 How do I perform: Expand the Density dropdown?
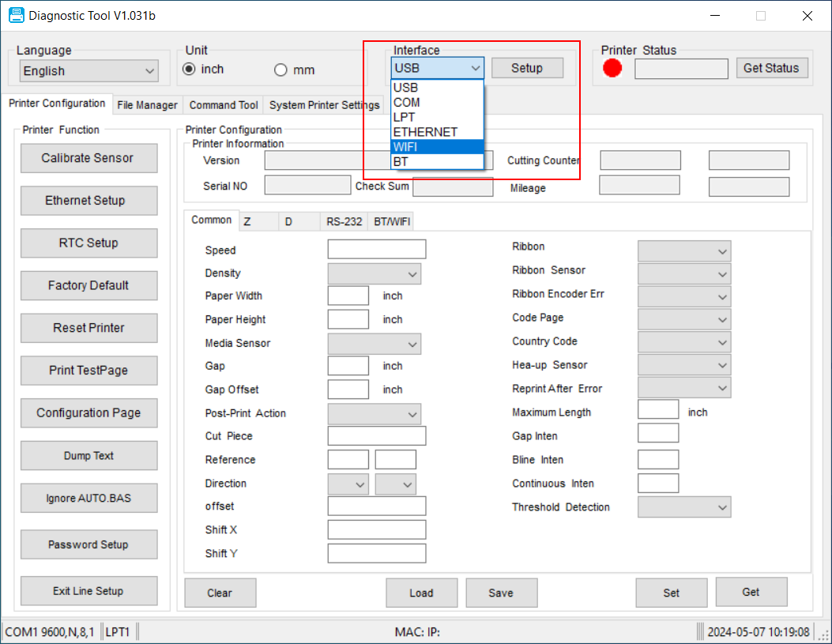coord(374,273)
